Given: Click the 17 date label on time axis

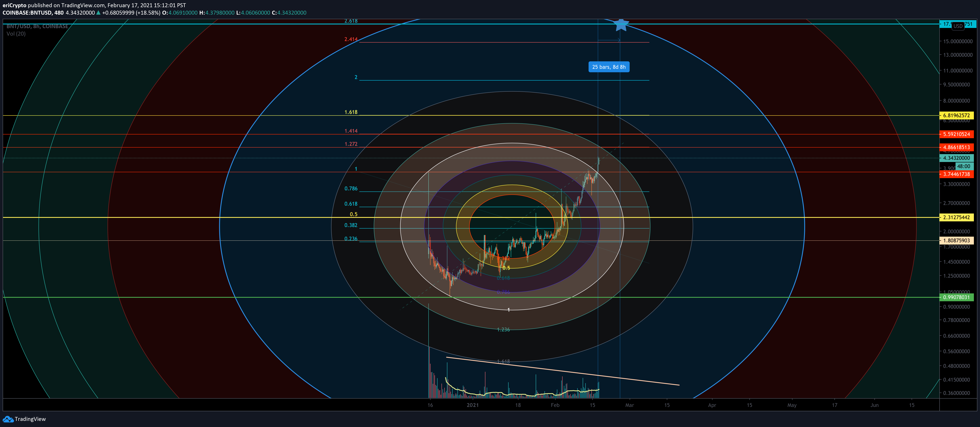Looking at the screenshot, I should [834, 405].
